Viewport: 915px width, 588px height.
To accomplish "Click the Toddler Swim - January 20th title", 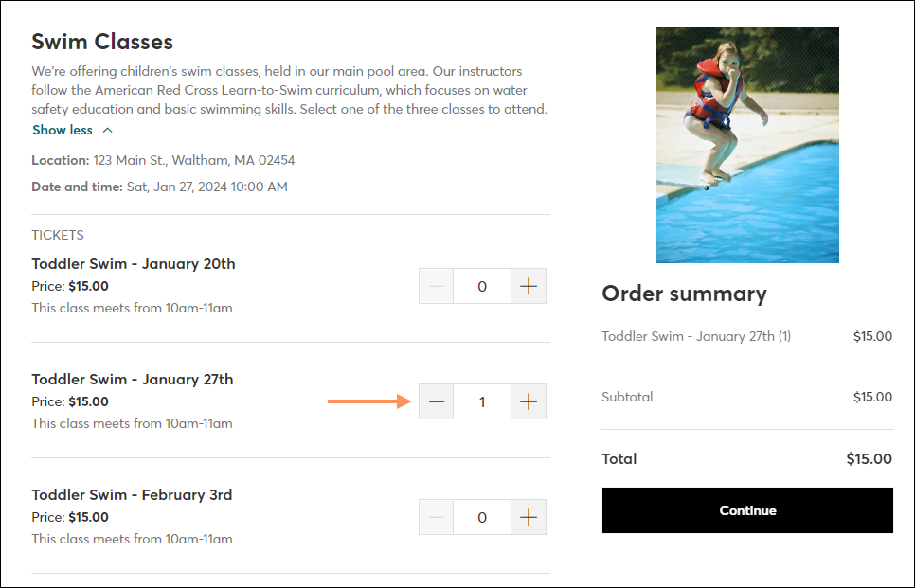I will click(134, 263).
